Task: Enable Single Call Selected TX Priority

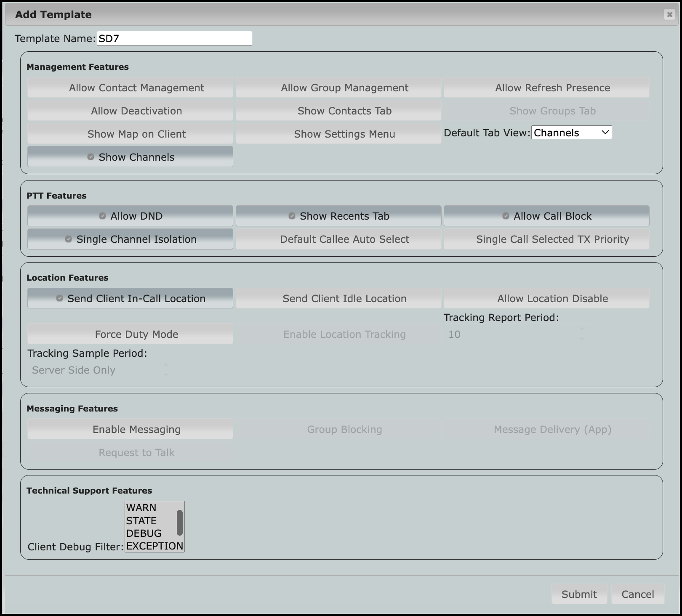Action: [546, 239]
